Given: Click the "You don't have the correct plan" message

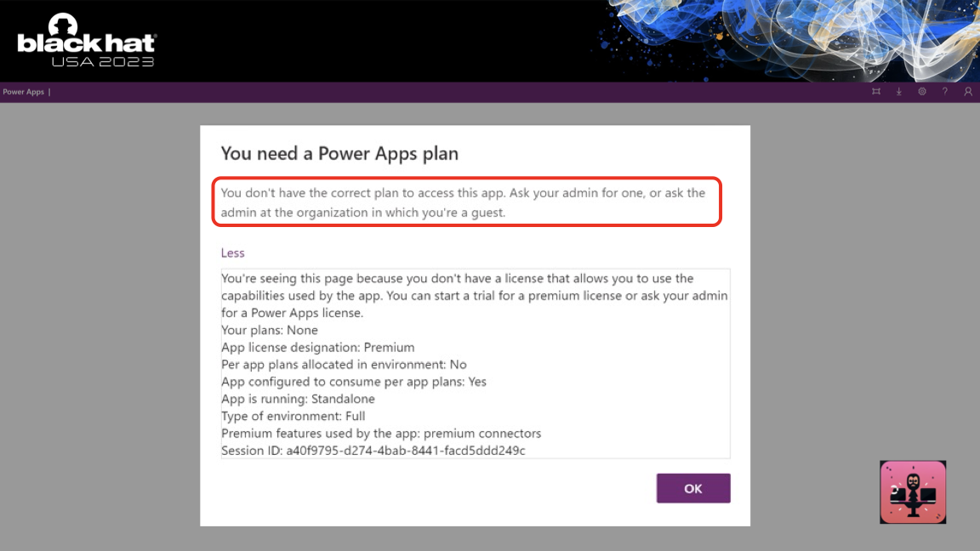Looking at the screenshot, I should click(x=463, y=202).
